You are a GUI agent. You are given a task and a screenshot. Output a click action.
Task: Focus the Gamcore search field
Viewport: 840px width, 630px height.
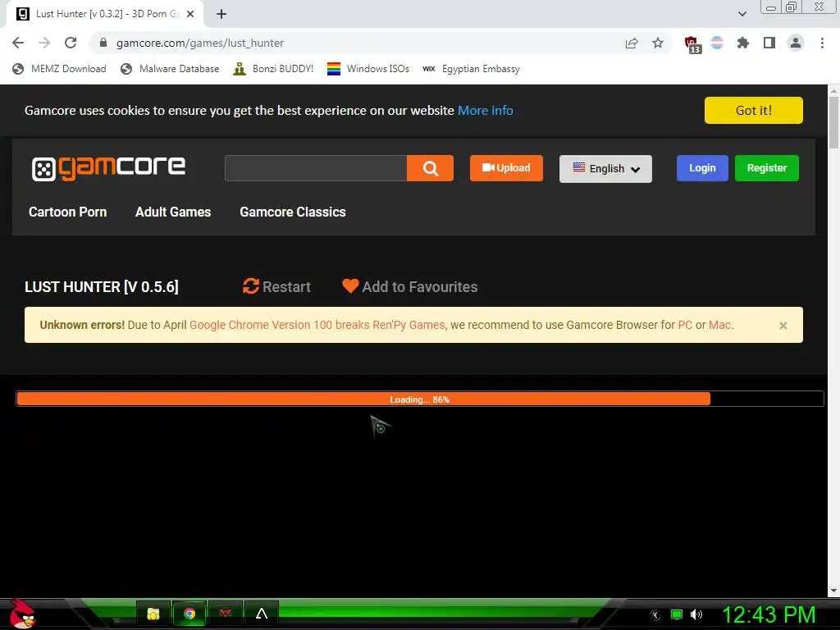tap(316, 168)
